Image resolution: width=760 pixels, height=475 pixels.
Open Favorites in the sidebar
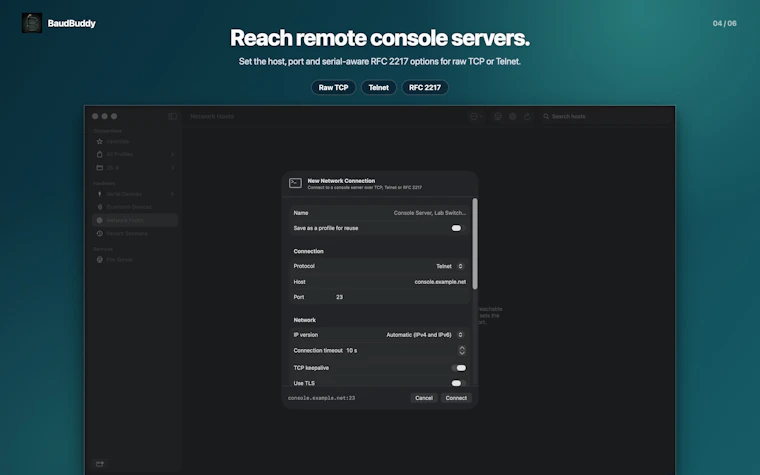(135, 142)
